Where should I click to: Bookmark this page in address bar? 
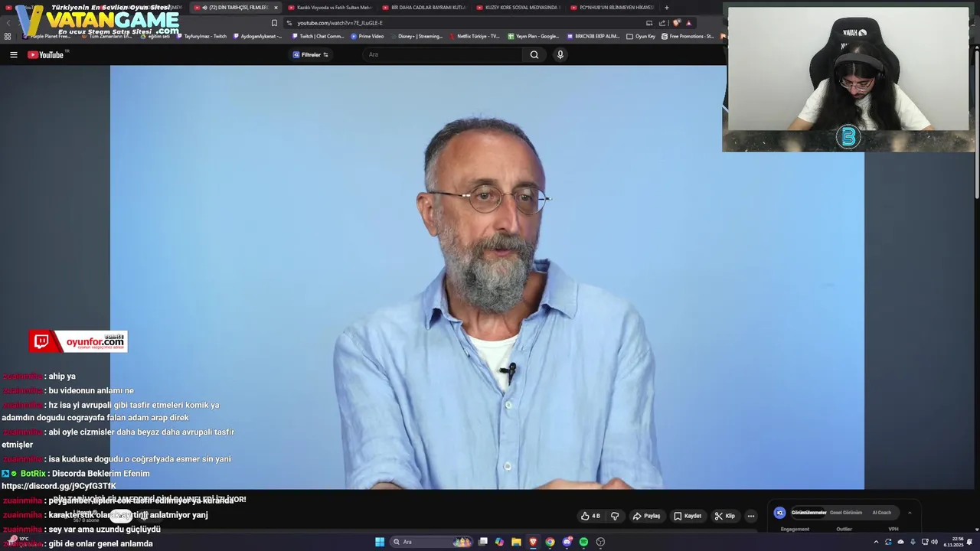[x=274, y=23]
